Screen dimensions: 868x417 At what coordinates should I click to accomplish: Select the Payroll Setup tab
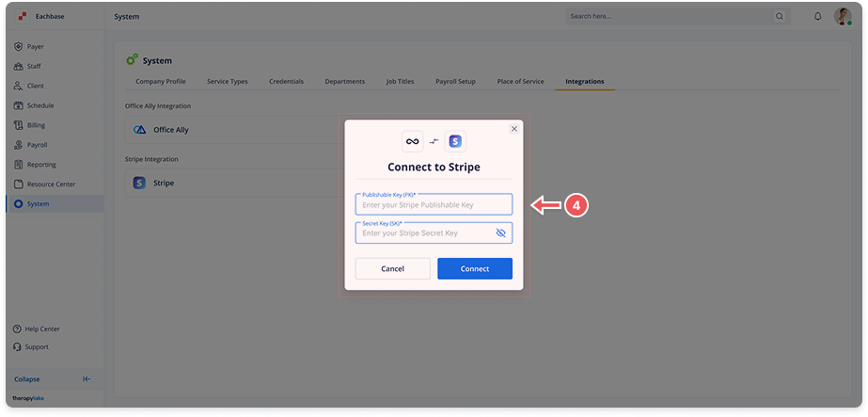coord(455,81)
